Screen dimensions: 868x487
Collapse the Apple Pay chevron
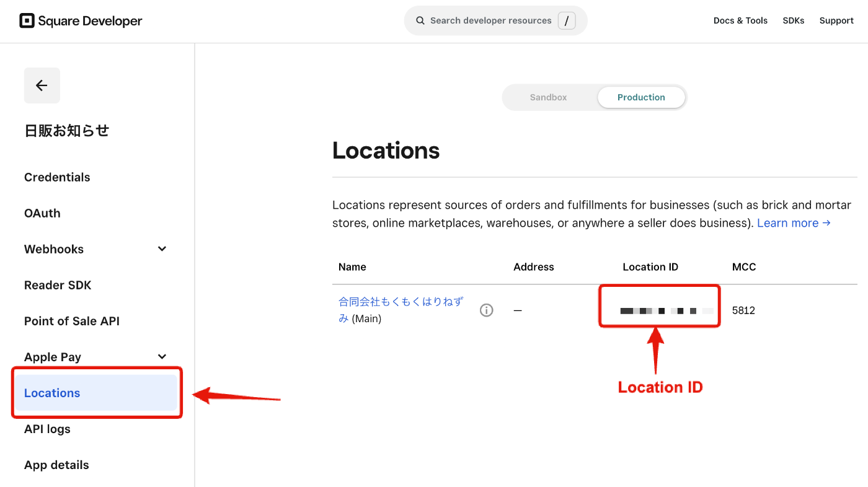click(162, 356)
